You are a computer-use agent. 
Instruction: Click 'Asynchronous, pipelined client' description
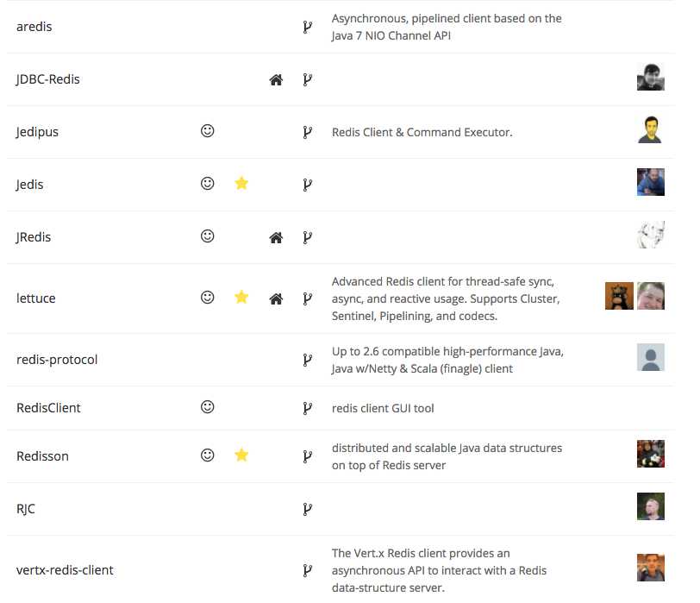(x=447, y=28)
